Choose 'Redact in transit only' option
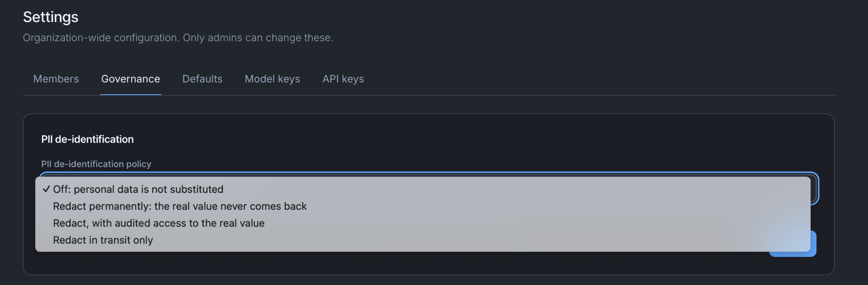The width and height of the screenshot is (868, 285). [x=423, y=240]
